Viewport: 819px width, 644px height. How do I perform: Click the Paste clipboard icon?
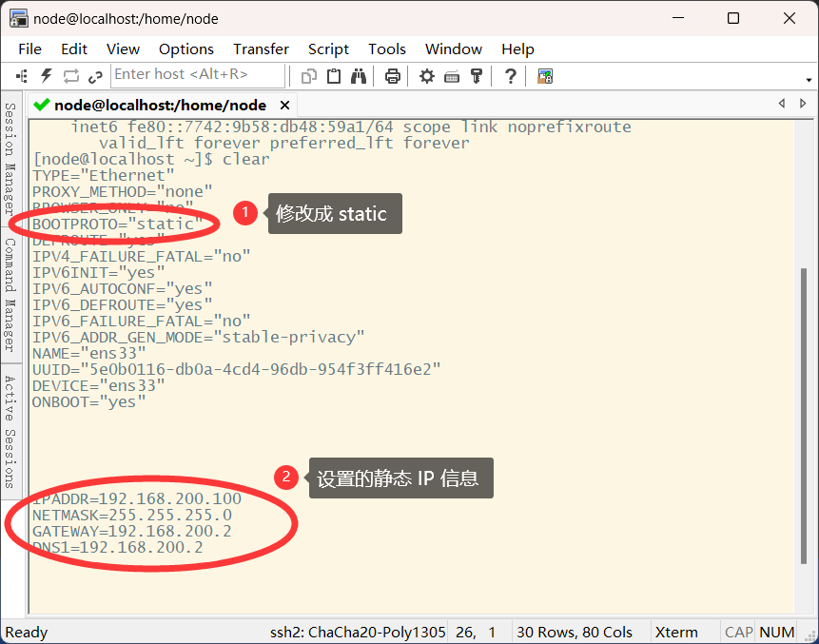click(x=334, y=76)
